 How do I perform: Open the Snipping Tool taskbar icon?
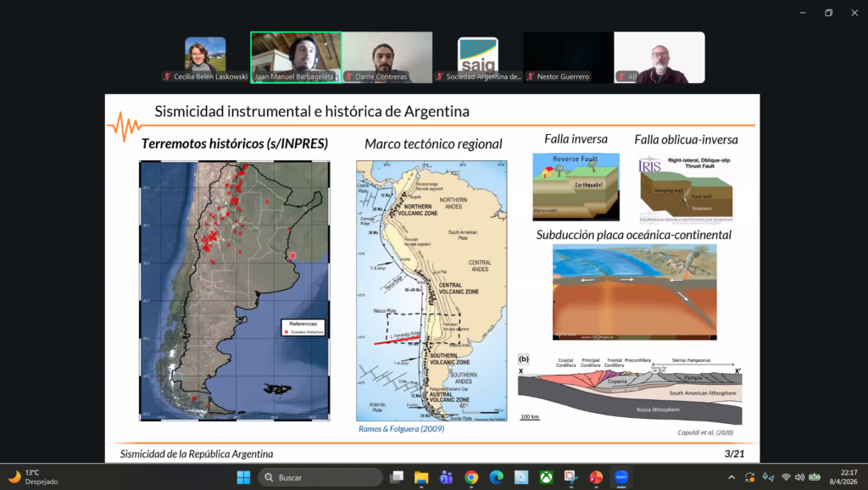(570, 477)
